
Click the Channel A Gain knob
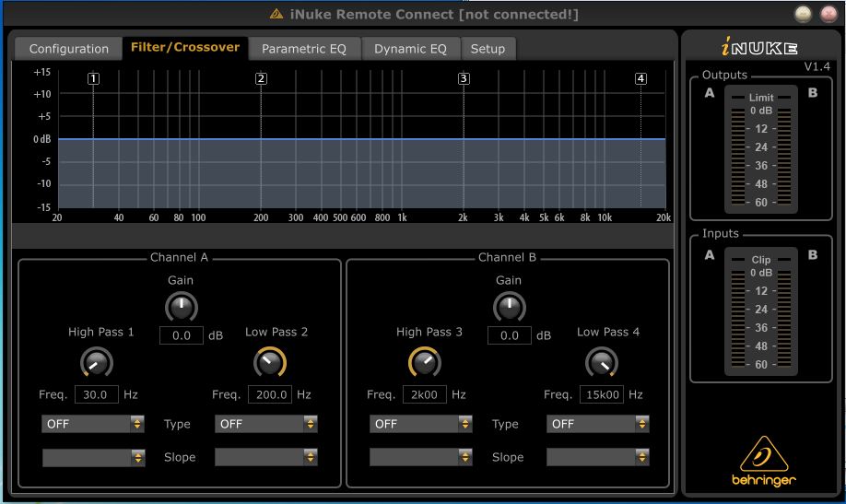(181, 307)
